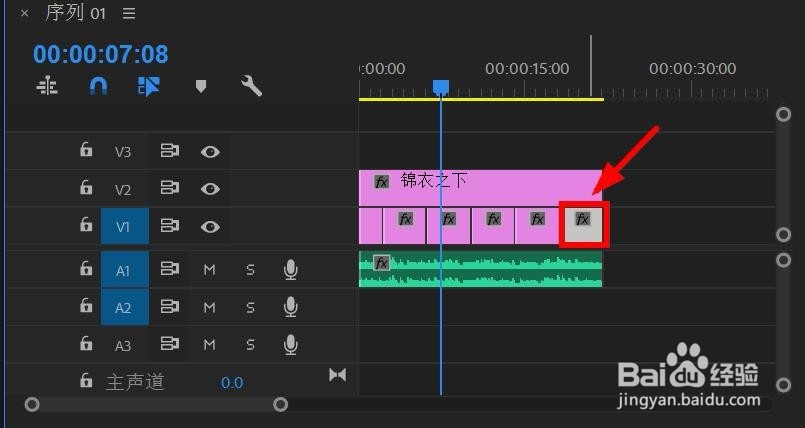Toggle the V1 track targeting button

(125, 226)
